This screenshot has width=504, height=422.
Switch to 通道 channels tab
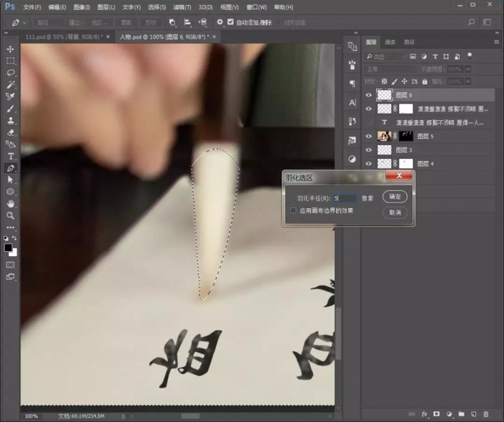click(x=390, y=41)
